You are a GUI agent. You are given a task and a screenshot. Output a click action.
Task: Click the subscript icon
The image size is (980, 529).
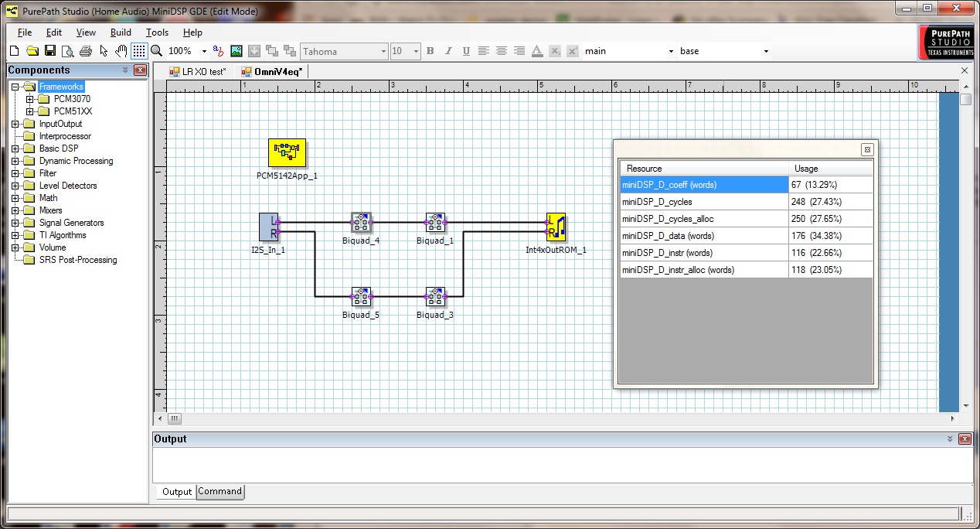point(555,51)
